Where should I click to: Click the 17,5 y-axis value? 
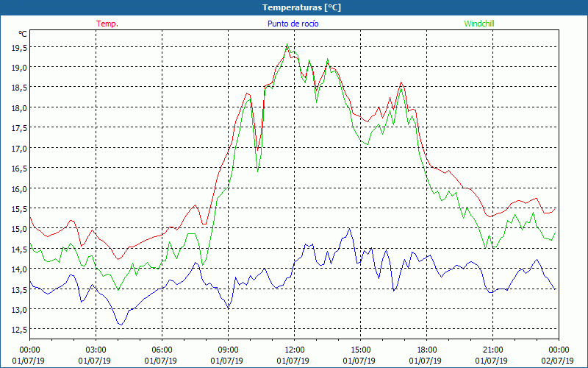20,128
